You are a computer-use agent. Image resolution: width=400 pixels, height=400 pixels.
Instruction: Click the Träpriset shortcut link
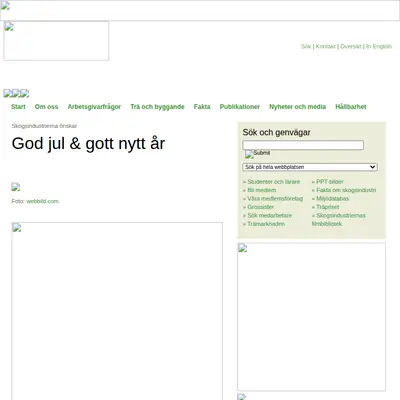(327, 207)
